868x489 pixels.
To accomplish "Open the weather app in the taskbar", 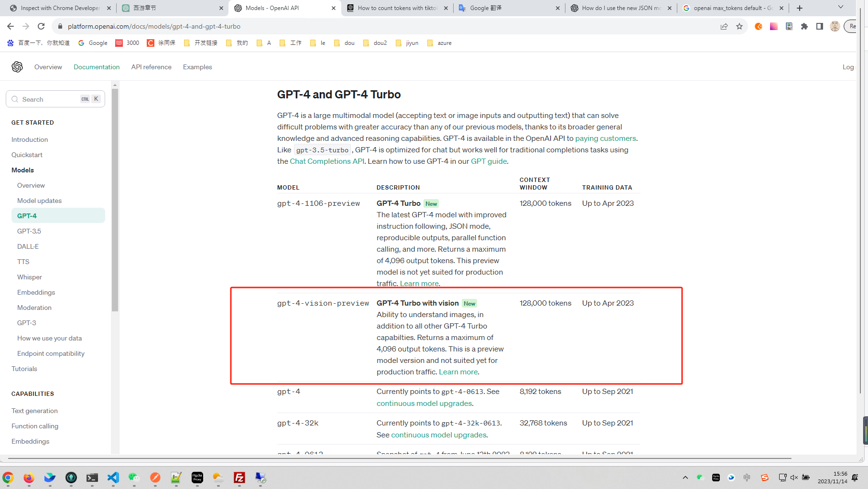I will [x=218, y=477].
